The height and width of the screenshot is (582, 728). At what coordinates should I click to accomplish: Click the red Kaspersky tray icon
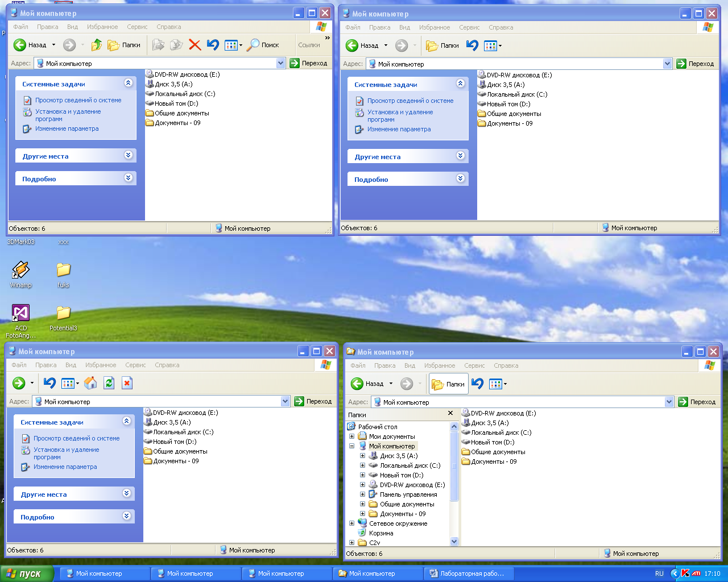click(x=685, y=573)
